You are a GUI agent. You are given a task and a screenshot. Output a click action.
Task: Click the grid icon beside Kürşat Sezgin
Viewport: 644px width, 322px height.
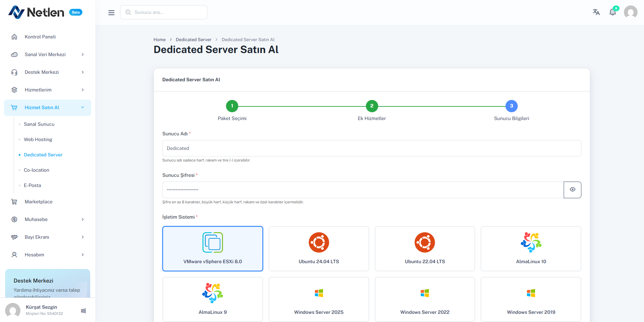pyautogui.click(x=83, y=311)
